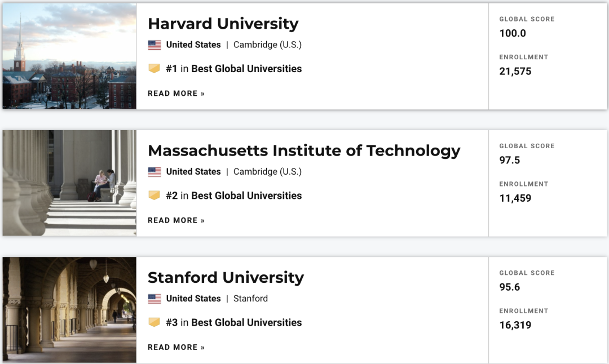The height and width of the screenshot is (364, 609).
Task: Click the Stanford arcade photo thumbnail
Action: point(69,310)
